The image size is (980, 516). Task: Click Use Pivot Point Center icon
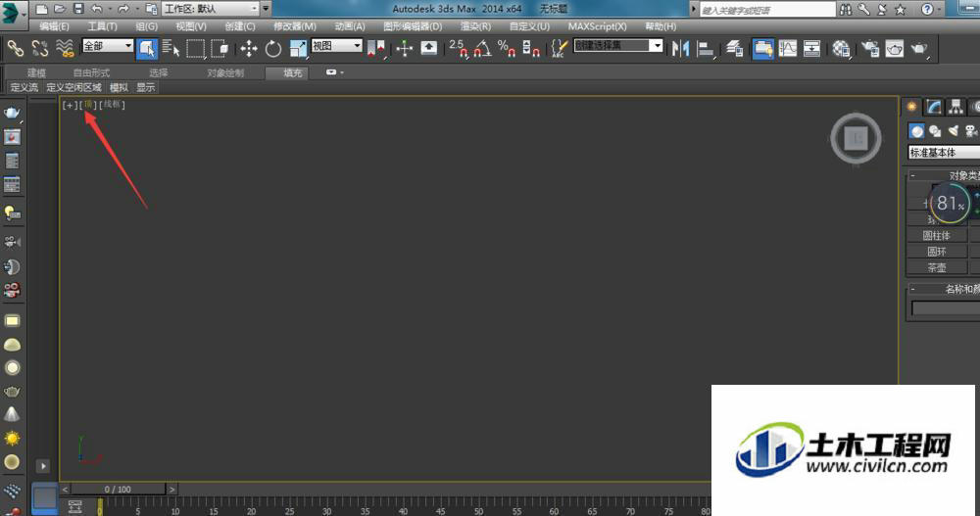click(376, 48)
